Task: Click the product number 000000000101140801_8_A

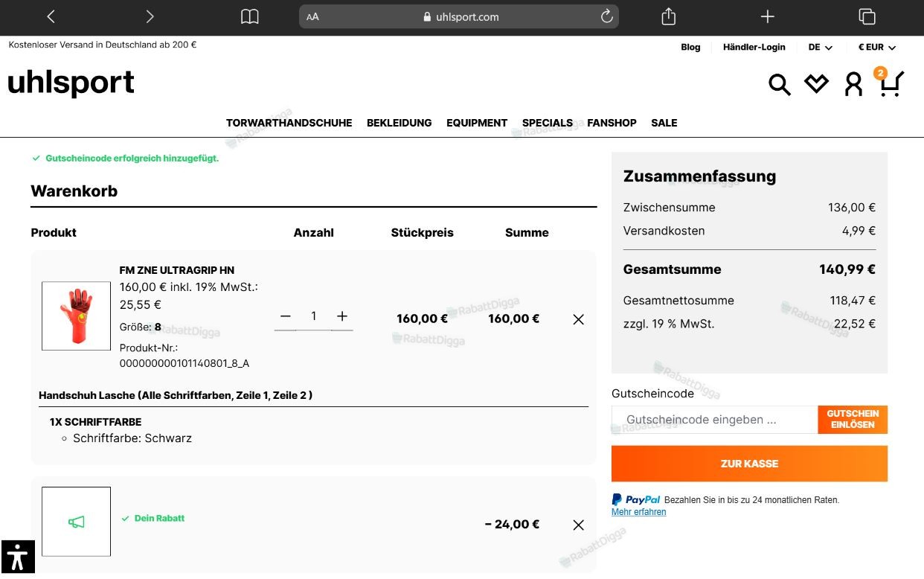Action: [185, 363]
